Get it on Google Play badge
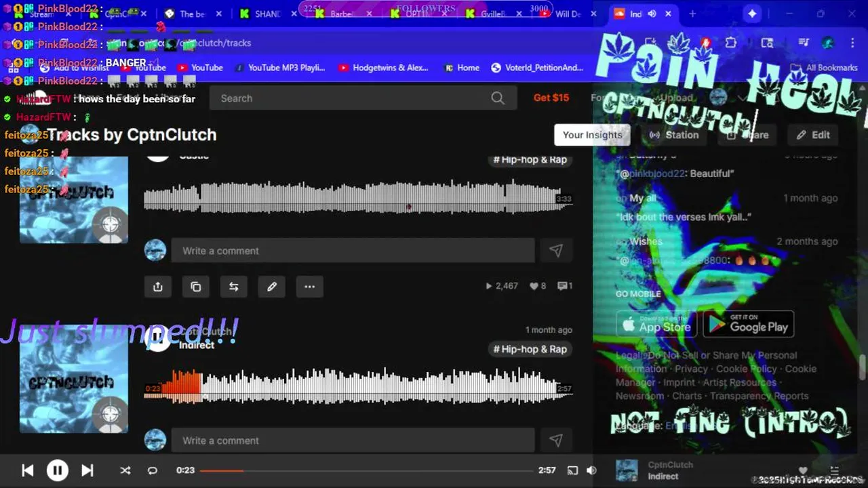This screenshot has width=868, height=488. tap(748, 324)
